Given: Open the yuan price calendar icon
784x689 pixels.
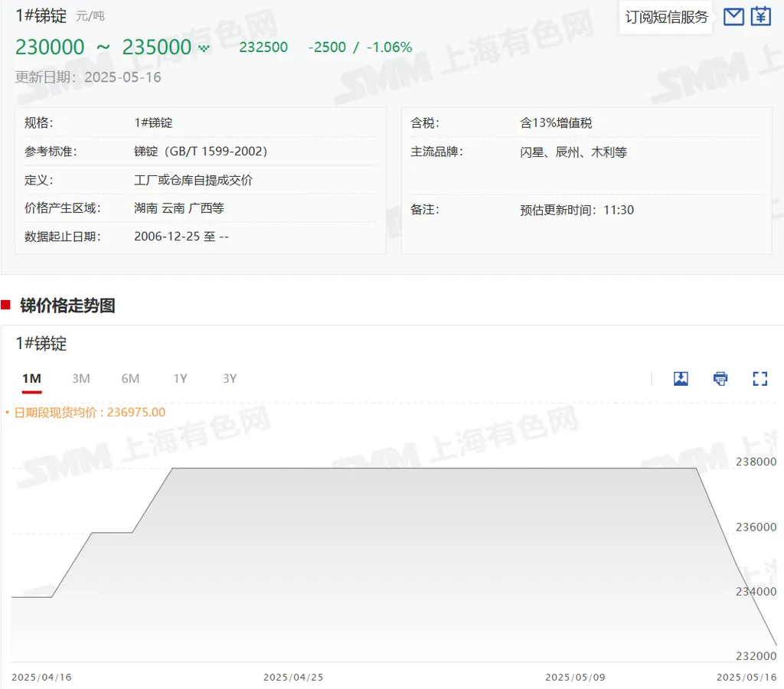Looking at the screenshot, I should [760, 16].
